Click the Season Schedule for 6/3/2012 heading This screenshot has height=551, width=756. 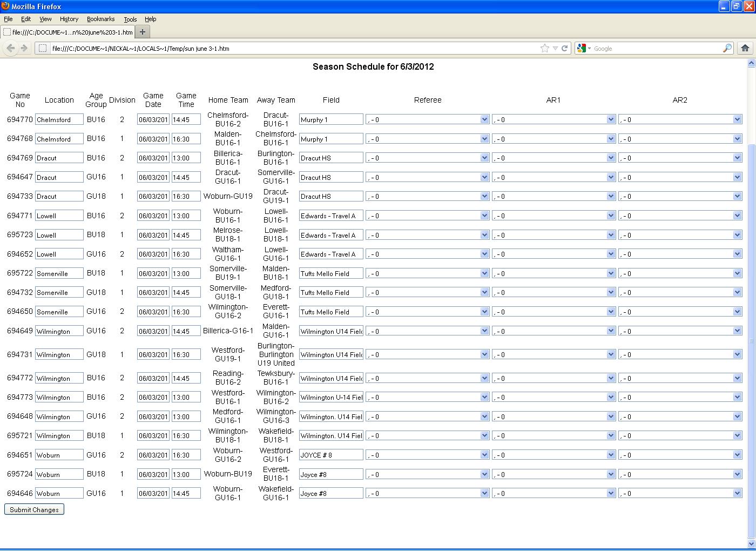pos(373,66)
